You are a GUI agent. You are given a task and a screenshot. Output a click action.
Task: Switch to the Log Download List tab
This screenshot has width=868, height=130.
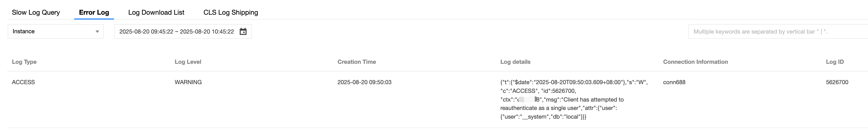tap(156, 13)
